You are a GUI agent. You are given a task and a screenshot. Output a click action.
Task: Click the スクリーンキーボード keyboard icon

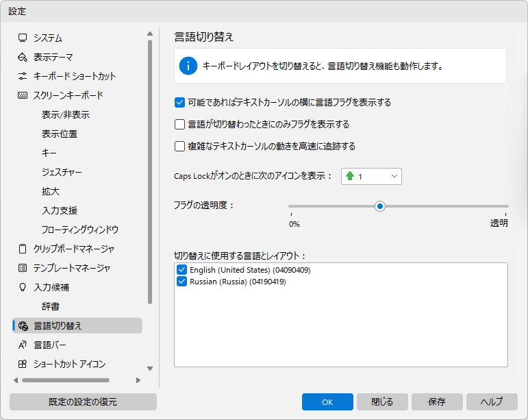tap(23, 95)
